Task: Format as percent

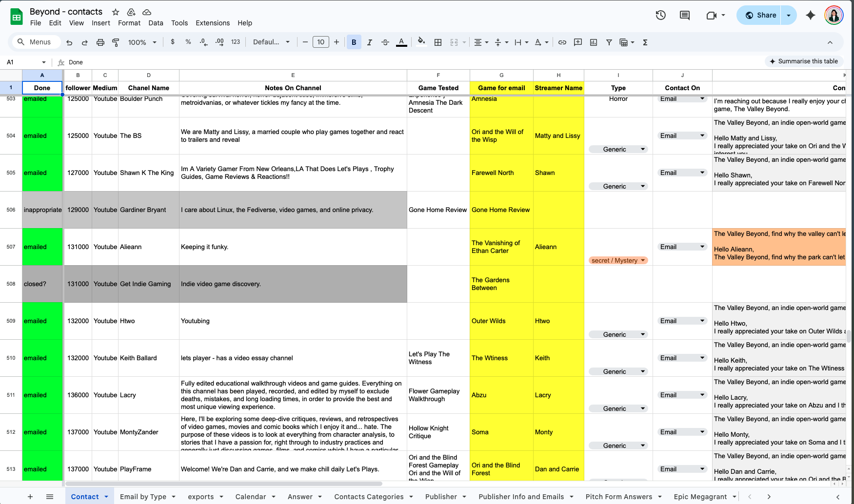Action: coord(188,42)
